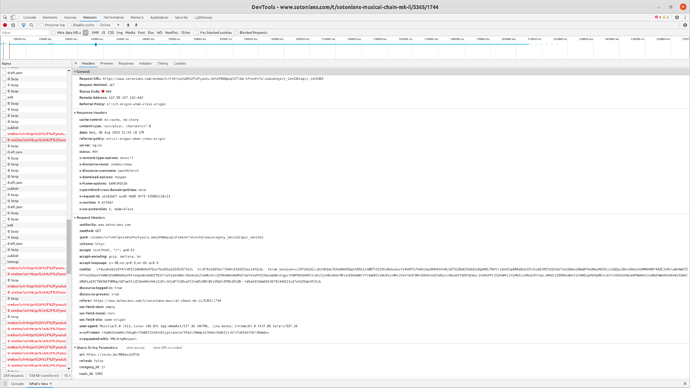Filter requests by WS type

coord(159,33)
